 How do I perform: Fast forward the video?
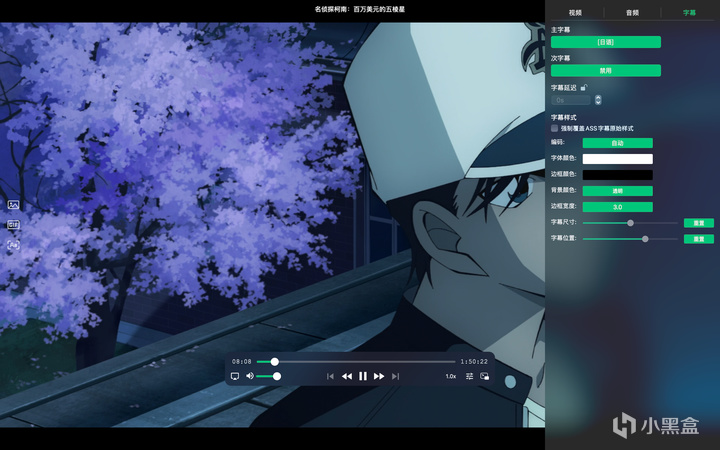[379, 377]
